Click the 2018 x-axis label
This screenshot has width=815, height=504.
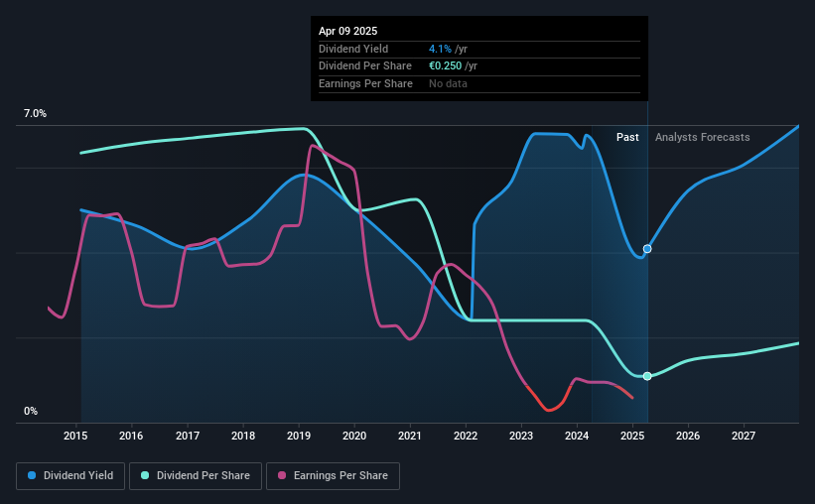coord(243,436)
